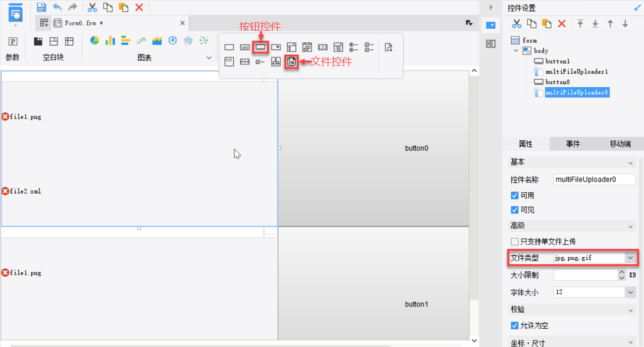Select button0 in the widget tree
This screenshot has height=347, width=644.
[557, 82]
